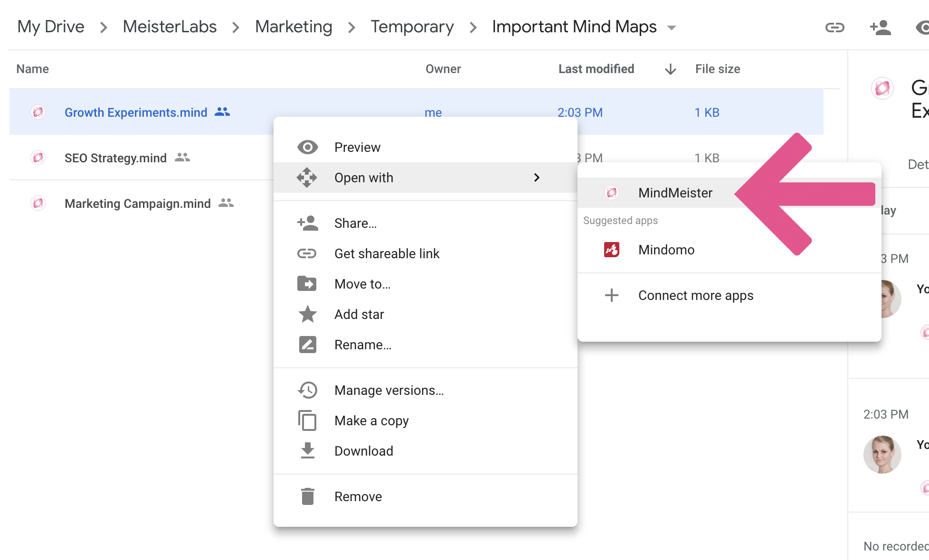The image size is (929, 560).
Task: Click the MindMeister app icon in submenu
Action: [x=612, y=193]
